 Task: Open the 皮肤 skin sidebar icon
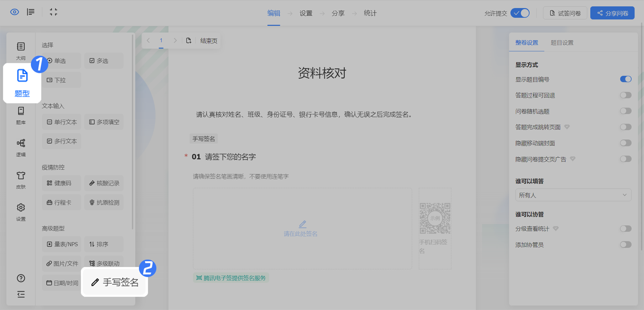coord(21,179)
